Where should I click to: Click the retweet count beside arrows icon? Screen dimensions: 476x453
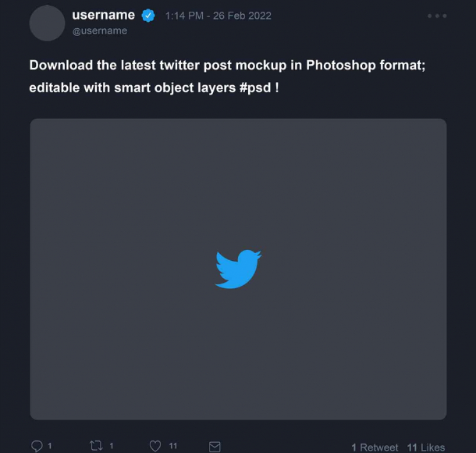tap(112, 446)
